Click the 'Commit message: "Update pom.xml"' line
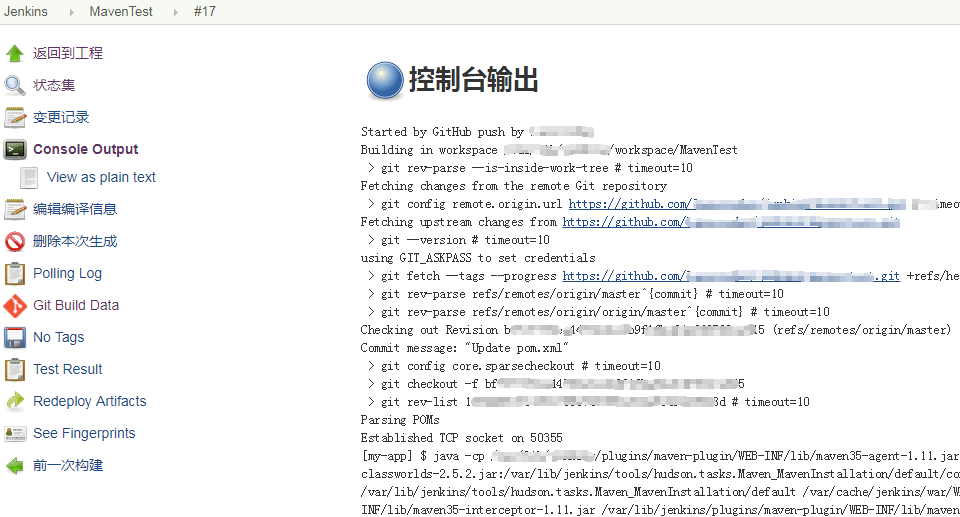 point(465,348)
